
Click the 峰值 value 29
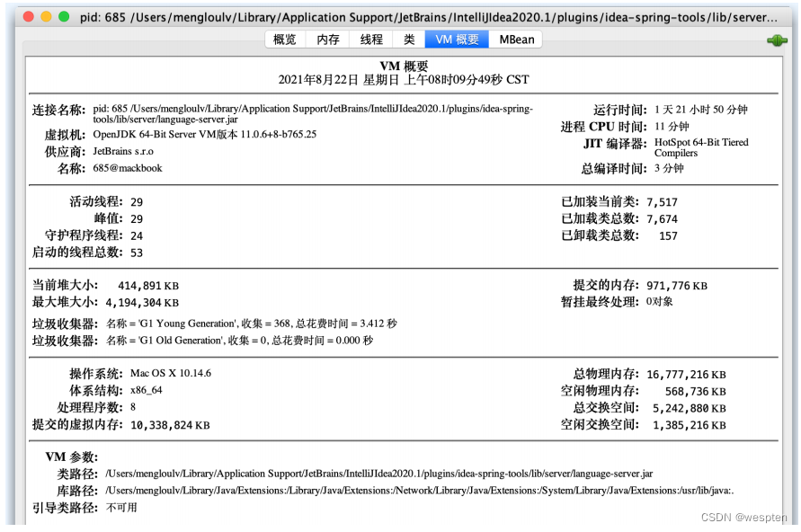137,219
